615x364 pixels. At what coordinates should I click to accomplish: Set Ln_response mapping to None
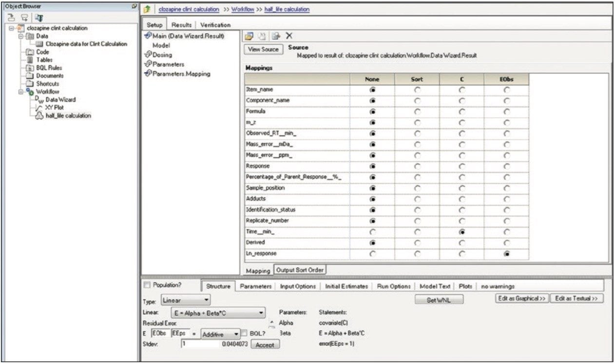tap(372, 253)
